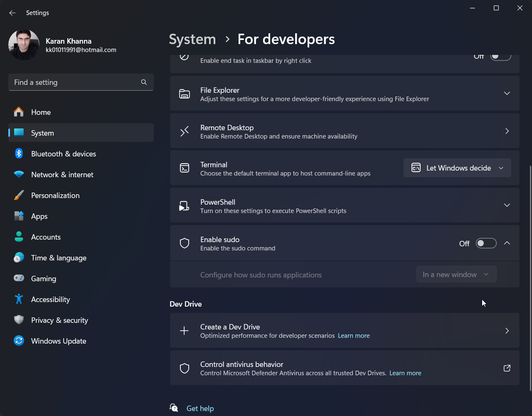The width and height of the screenshot is (532, 416).
Task: Click the Karan Khanna account name
Action: [x=69, y=41]
